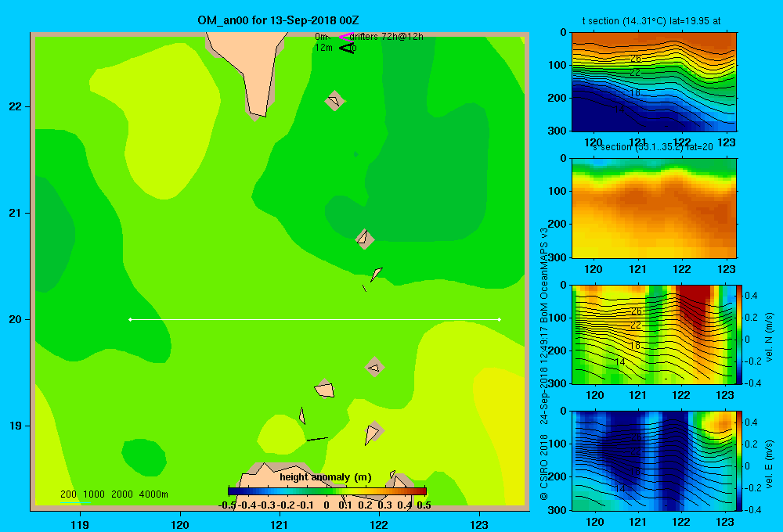Click longitude label 121 on main map axis

280,524
